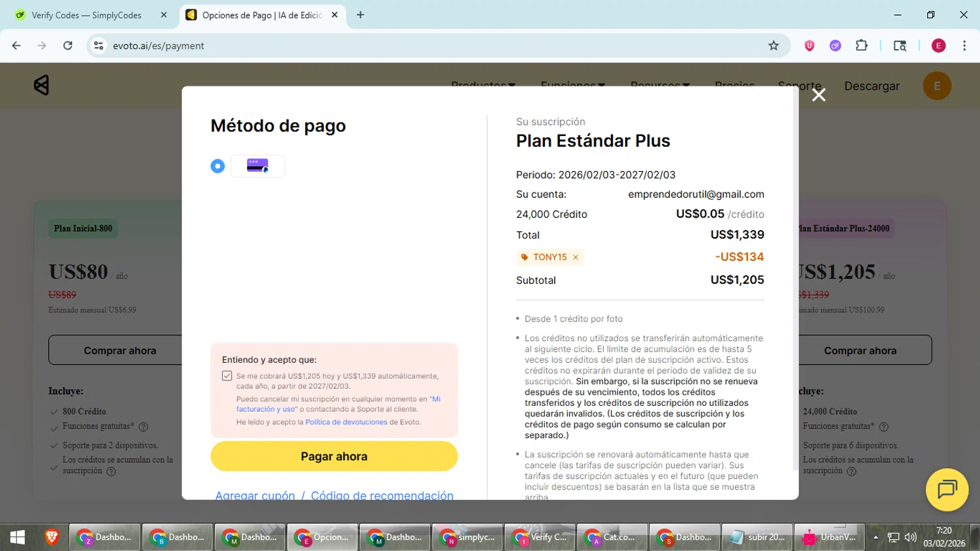Switch to the Cat.co... taskbar window
The height and width of the screenshot is (551, 980).
[x=612, y=537]
